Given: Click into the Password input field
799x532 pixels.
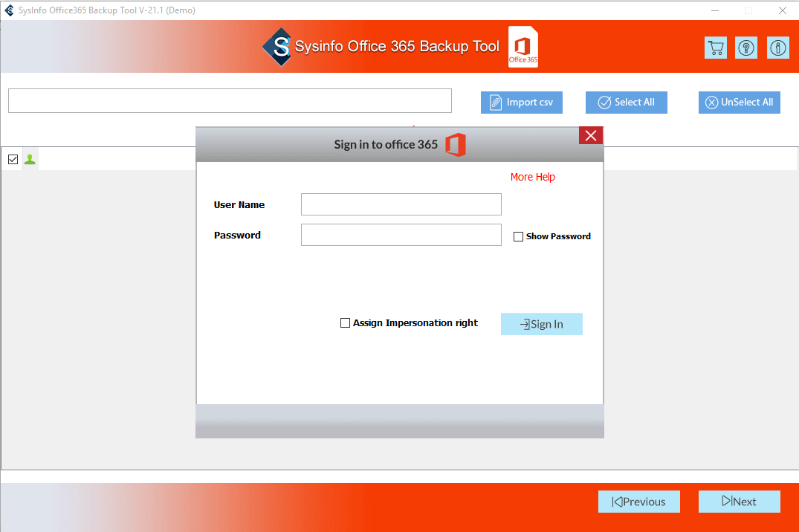Looking at the screenshot, I should pos(401,235).
